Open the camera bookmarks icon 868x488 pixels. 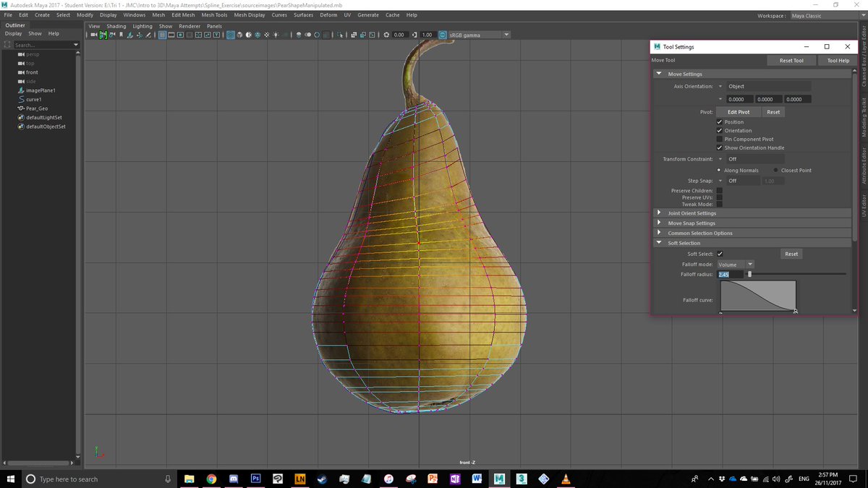121,35
